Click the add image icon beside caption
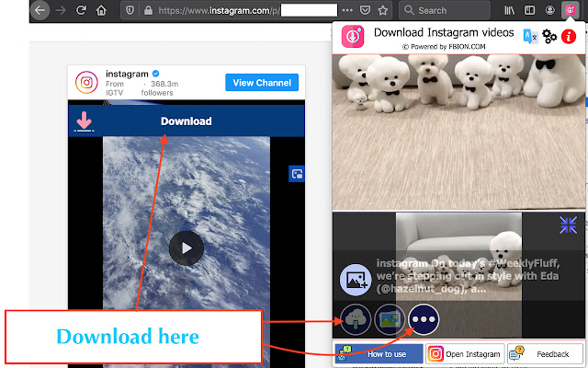The width and height of the screenshot is (588, 368). tap(356, 254)
